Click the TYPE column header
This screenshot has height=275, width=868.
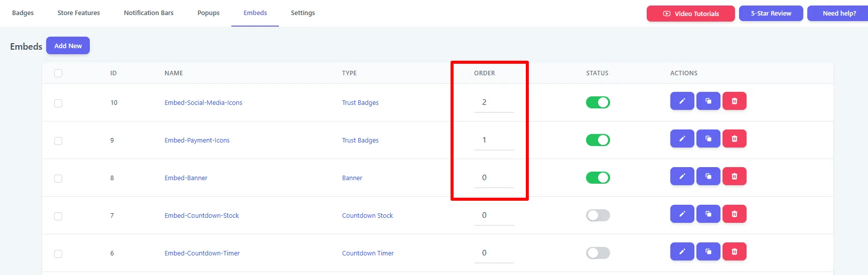(349, 73)
